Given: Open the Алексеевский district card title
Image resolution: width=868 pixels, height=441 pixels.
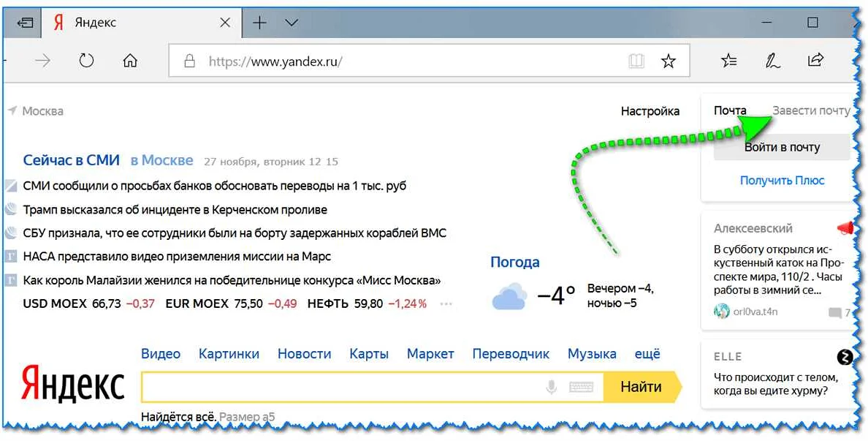Looking at the screenshot, I should pos(753,228).
